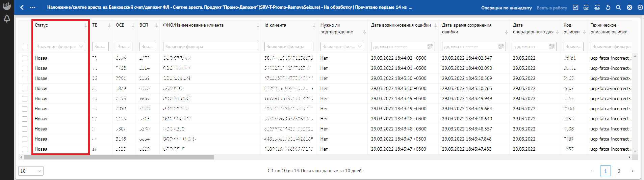
Task: Open settings gear in top bar
Action: click(x=640, y=7)
